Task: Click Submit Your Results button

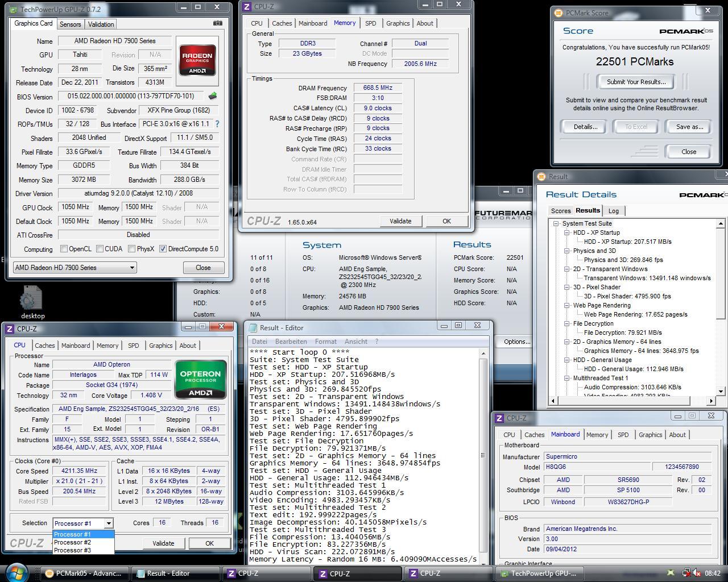Action: tap(636, 82)
